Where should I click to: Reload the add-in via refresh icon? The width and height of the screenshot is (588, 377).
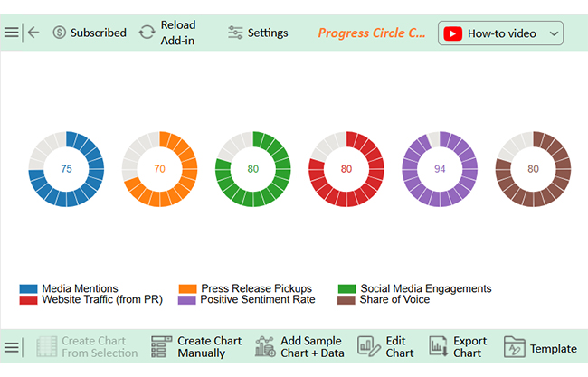coord(147,33)
